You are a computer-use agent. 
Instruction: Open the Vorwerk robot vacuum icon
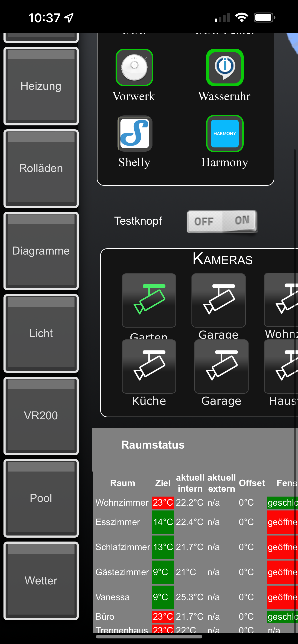pos(134,67)
